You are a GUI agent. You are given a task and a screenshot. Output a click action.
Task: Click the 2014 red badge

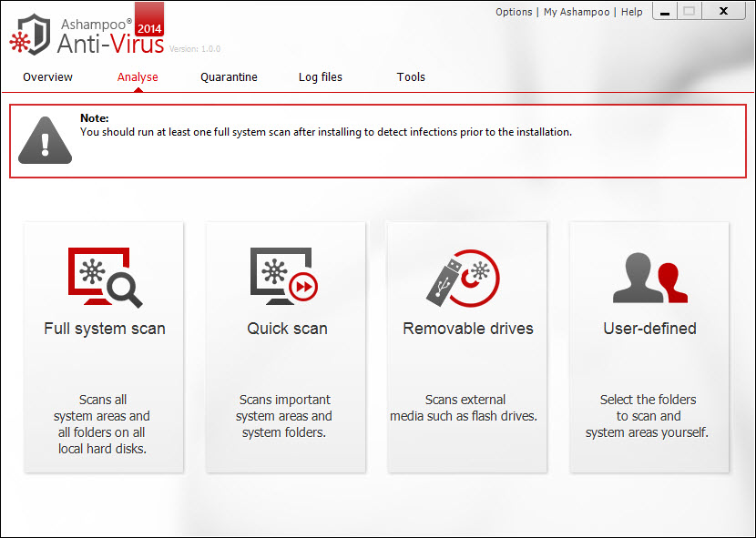pyautogui.click(x=149, y=19)
